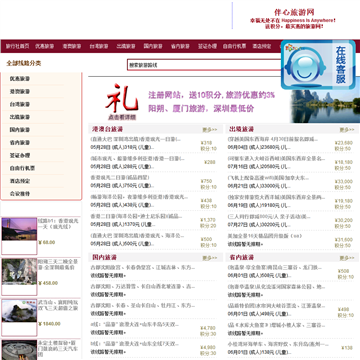Select 国内旅游 in the sidebar category list
The height and width of the screenshot is (360, 360).
(20, 130)
